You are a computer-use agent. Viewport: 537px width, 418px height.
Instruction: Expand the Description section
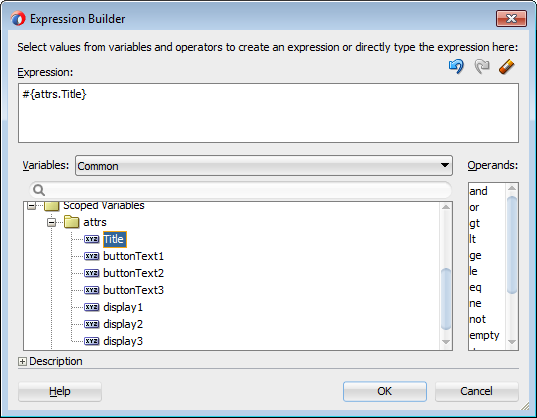tap(22, 362)
